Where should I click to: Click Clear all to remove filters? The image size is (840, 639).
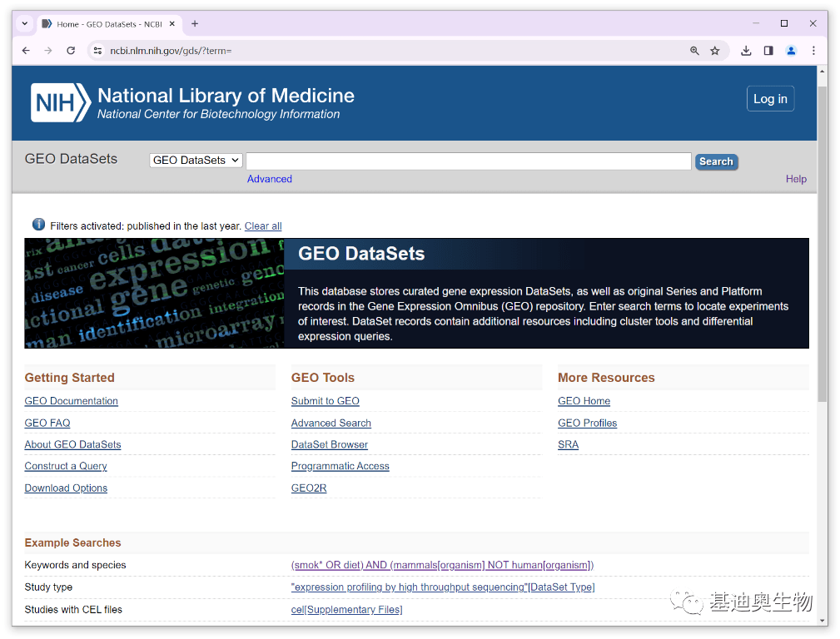(263, 226)
